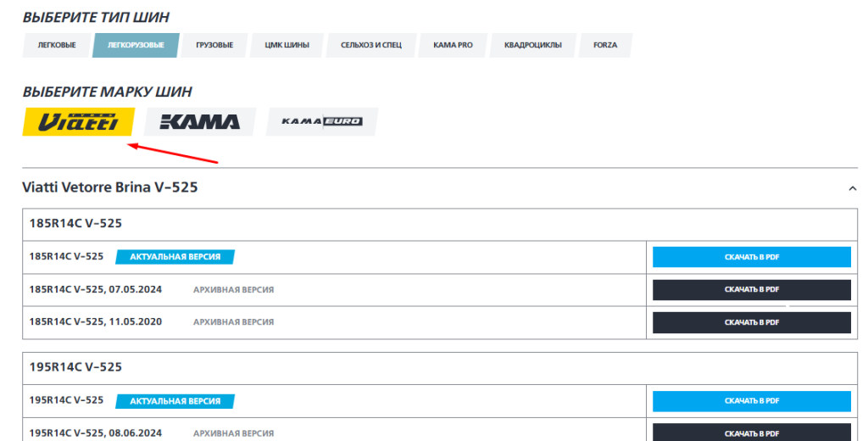Viewport: 868px width, 441px height.
Task: Download PDF for 185R14C V-525, 11.05.2020
Action: tap(752, 322)
